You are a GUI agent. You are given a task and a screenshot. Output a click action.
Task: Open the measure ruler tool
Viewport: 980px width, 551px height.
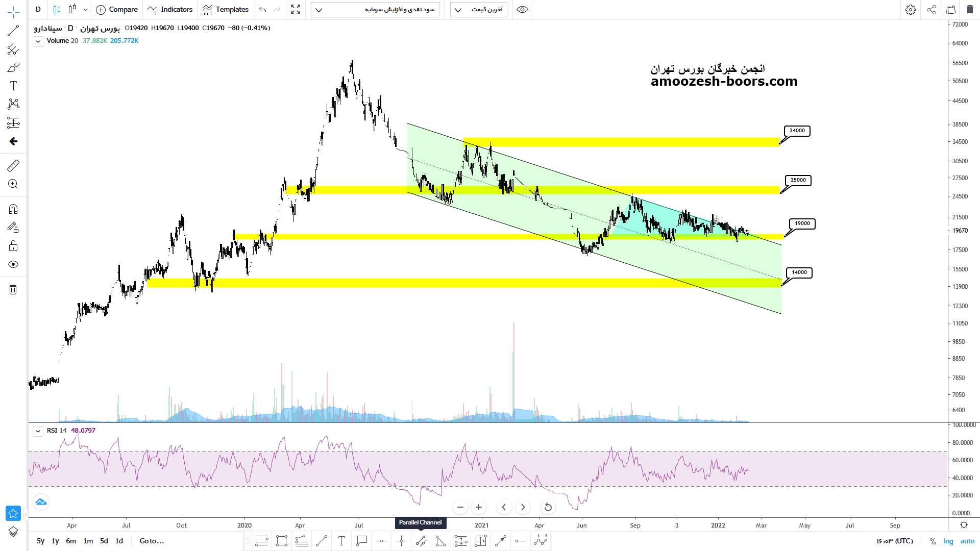[x=13, y=165]
